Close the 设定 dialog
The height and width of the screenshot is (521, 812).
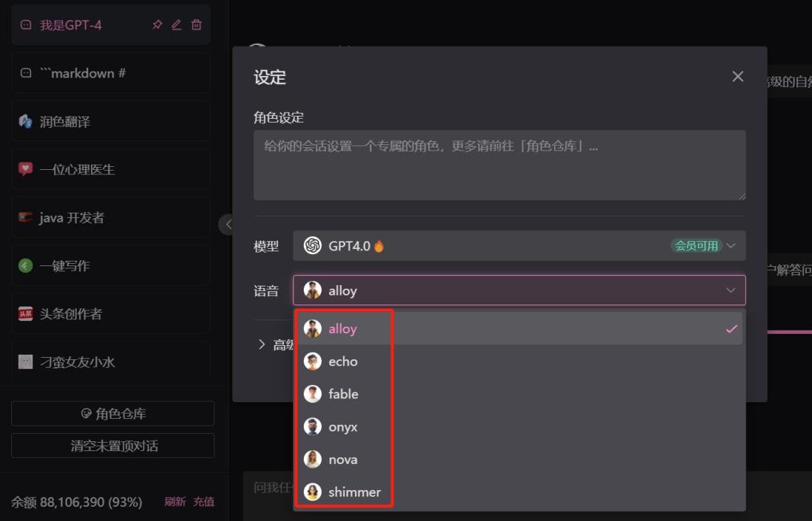coord(738,77)
